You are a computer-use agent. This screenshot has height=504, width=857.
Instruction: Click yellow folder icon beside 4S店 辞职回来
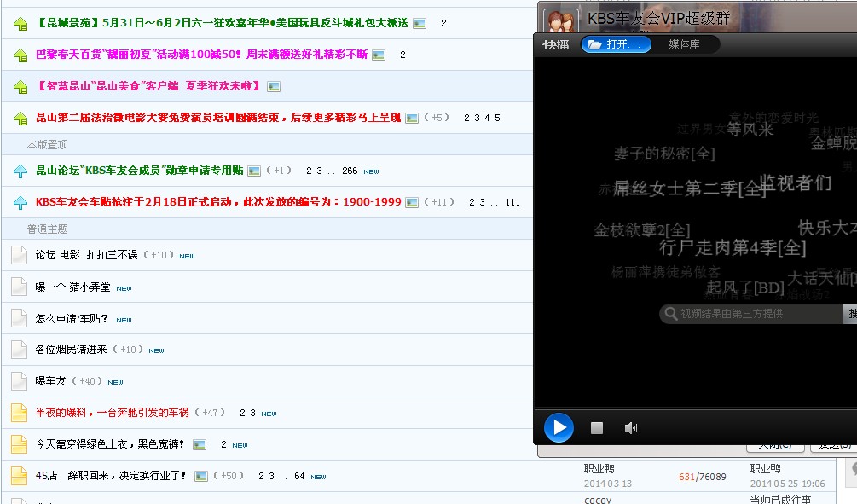19,476
